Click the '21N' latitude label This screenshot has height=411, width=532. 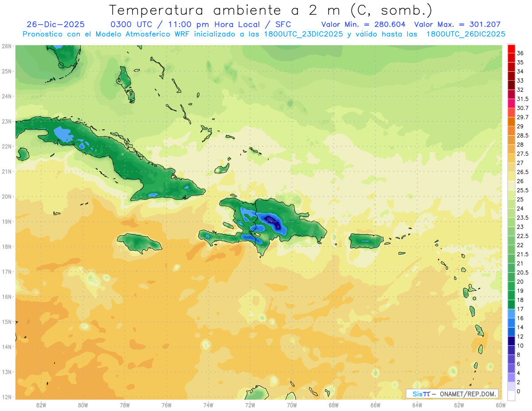point(6,171)
